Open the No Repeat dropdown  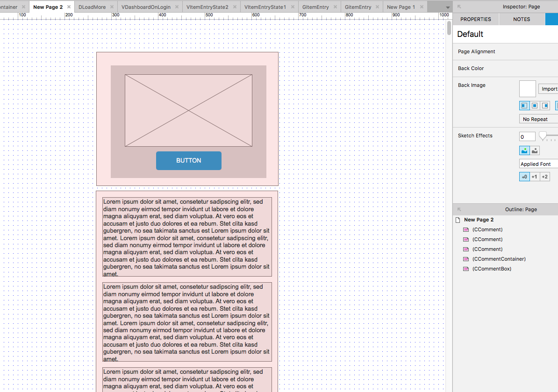(538, 119)
